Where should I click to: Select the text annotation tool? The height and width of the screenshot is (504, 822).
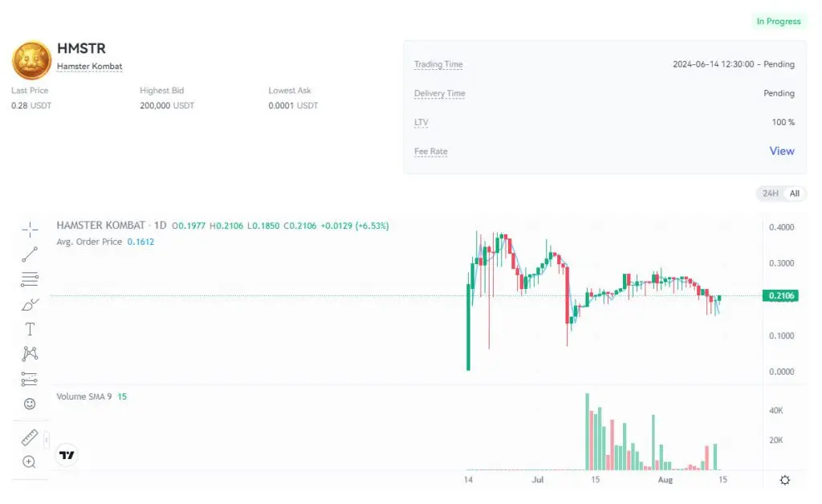coord(30,329)
